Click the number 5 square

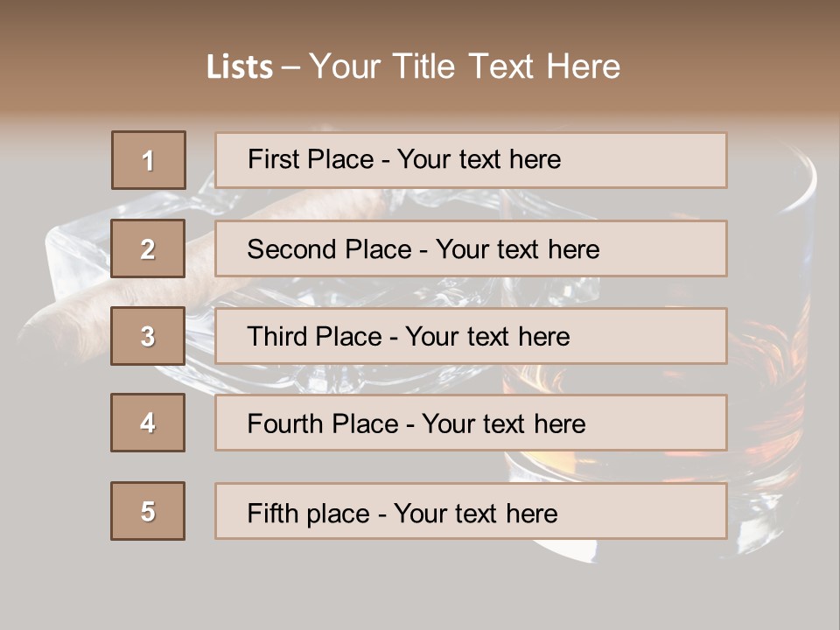click(x=148, y=511)
